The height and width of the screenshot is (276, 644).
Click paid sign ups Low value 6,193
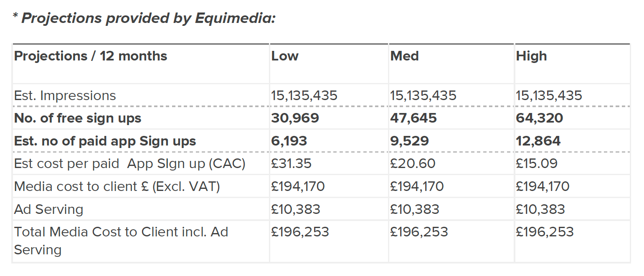click(289, 141)
